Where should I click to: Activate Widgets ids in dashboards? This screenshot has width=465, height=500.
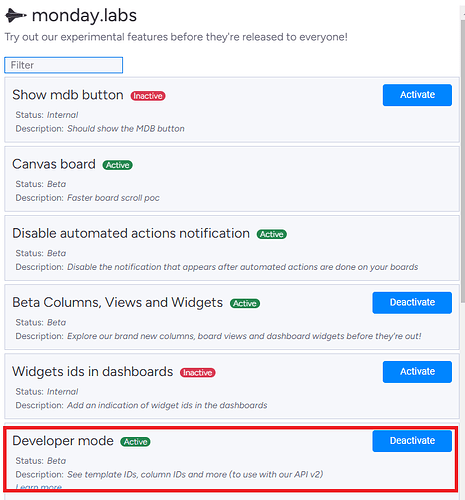point(417,372)
